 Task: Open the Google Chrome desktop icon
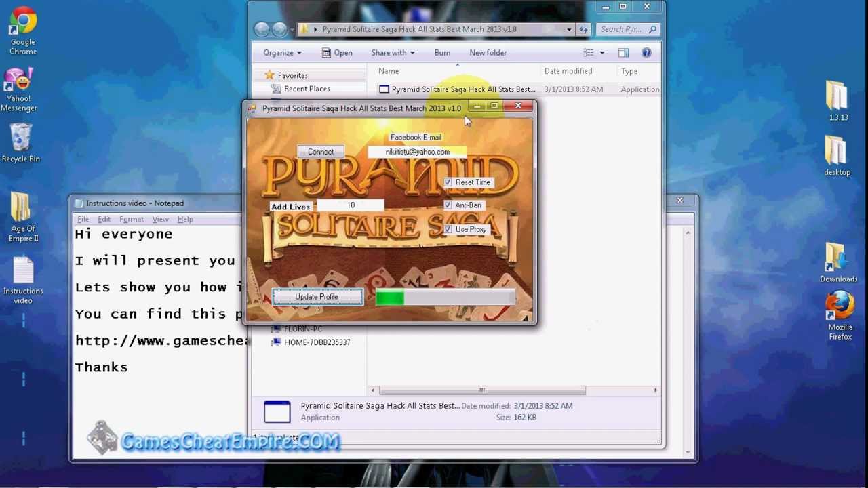tap(22, 31)
